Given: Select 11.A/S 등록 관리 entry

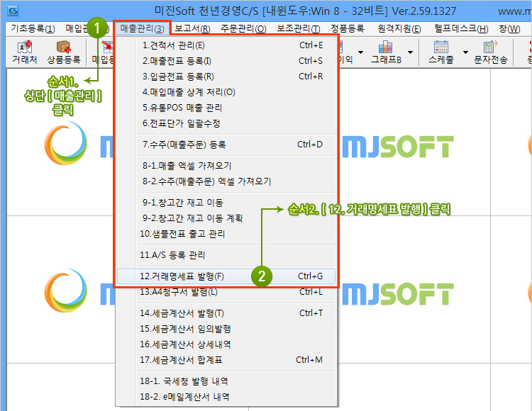Looking at the screenshot, I should click(x=227, y=255).
